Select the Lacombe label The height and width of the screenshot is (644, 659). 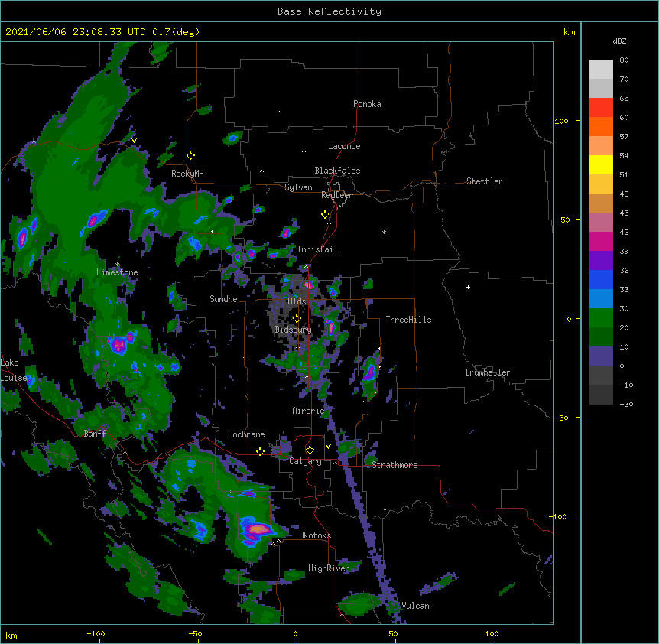point(344,146)
